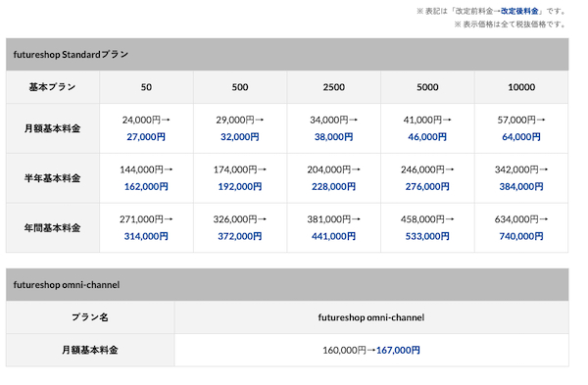Click the revised price 441,000円
The width and height of the screenshot is (588, 385).
point(333,236)
